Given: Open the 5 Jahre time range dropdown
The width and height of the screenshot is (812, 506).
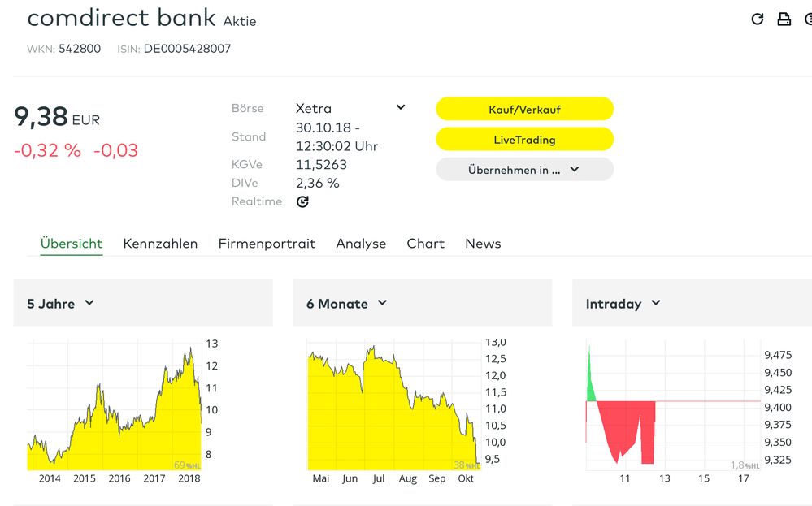Looking at the screenshot, I should (x=61, y=304).
